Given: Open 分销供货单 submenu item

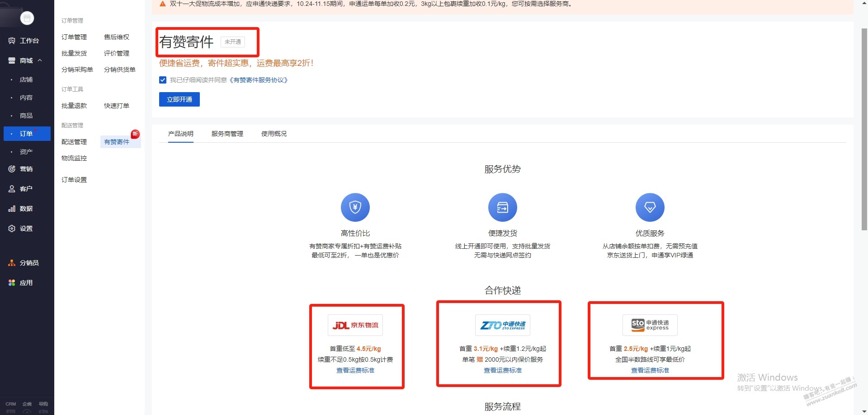Looking at the screenshot, I should [x=120, y=70].
